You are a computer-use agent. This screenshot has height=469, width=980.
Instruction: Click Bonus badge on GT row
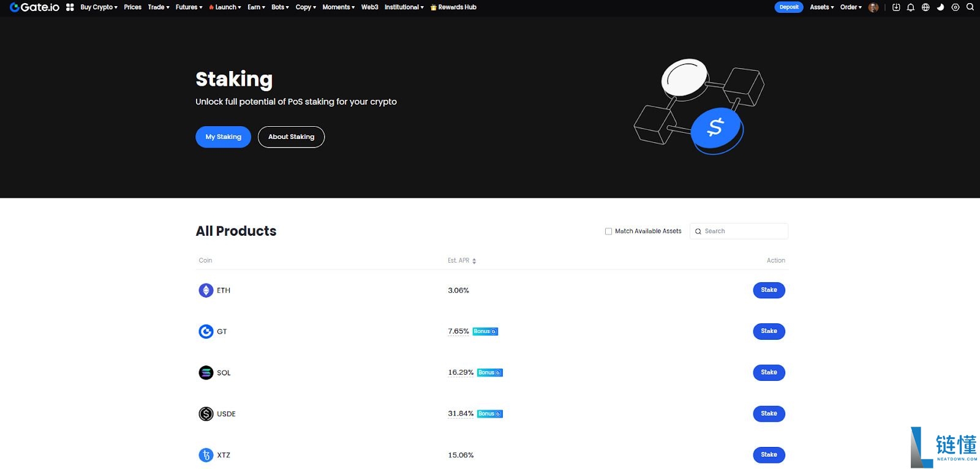click(485, 331)
